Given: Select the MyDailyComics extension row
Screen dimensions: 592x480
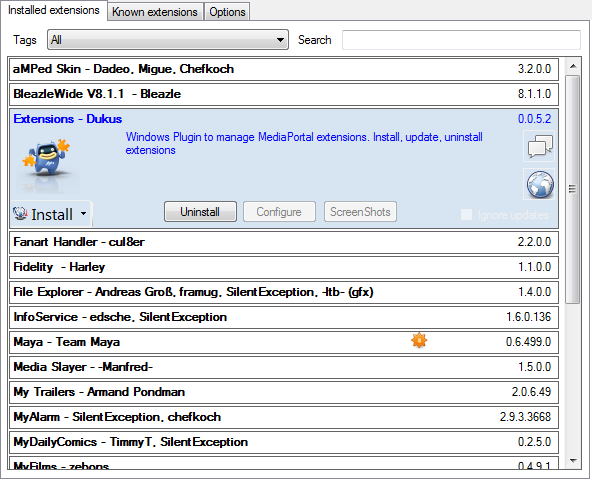Looking at the screenshot, I should [284, 442].
